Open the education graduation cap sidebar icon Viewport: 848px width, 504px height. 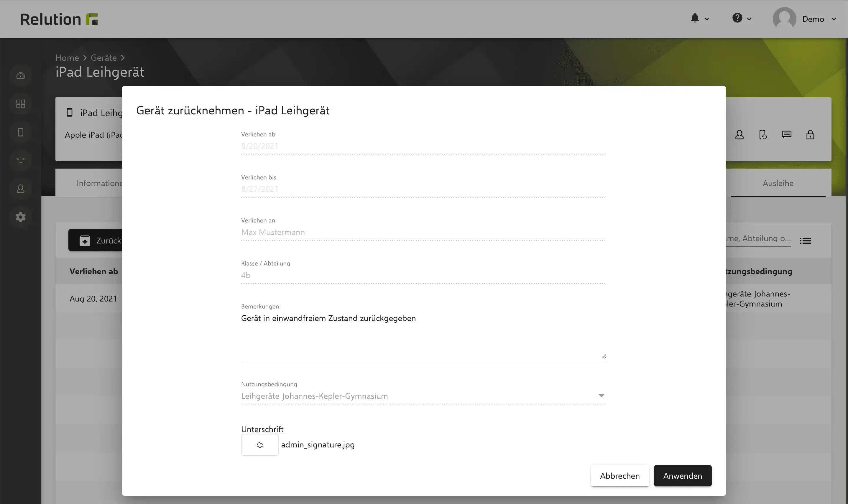coord(21,160)
